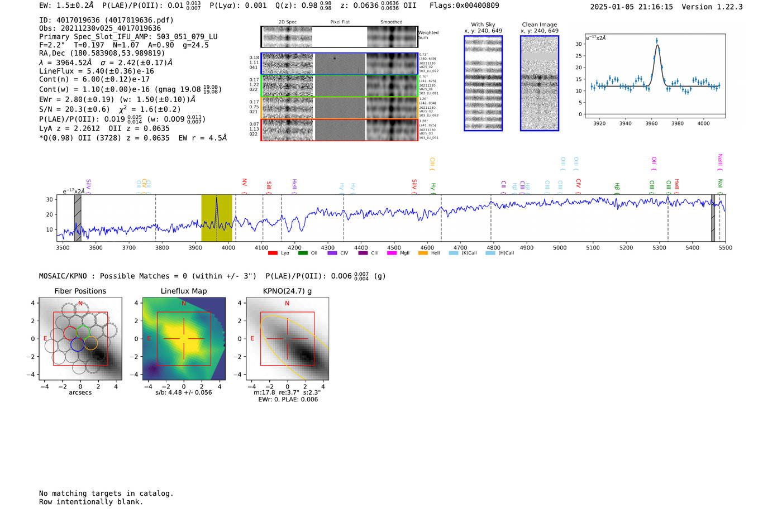The image size is (782, 532).
Task: Click the EWr = 2.80(±0.19) line
Action: coord(117,99)
